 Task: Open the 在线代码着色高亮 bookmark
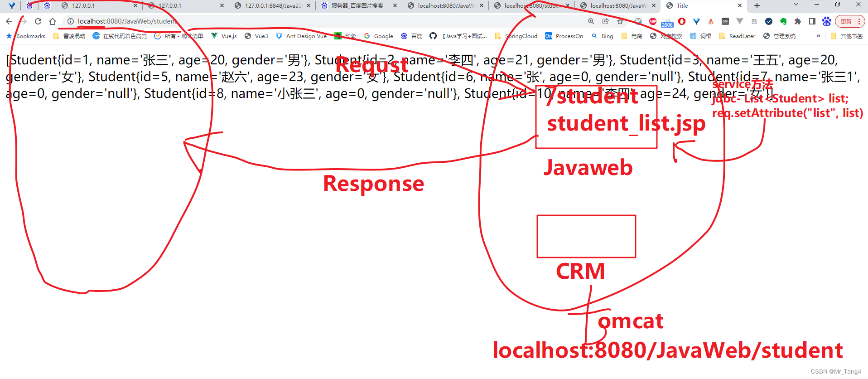click(x=120, y=36)
